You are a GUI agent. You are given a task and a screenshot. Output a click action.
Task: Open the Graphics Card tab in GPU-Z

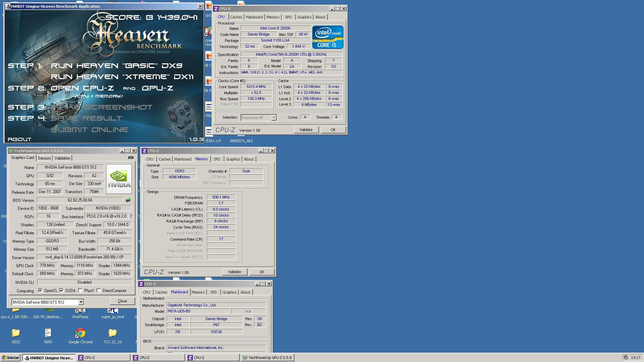tap(23, 158)
